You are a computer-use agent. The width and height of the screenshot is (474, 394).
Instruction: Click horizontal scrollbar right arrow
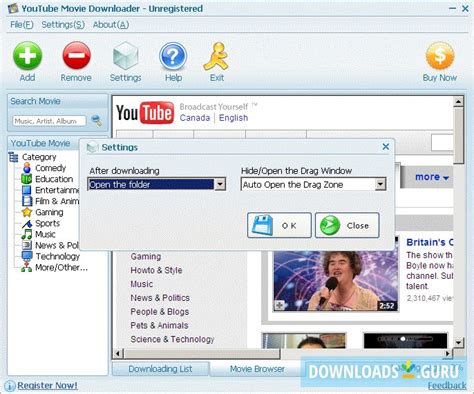pyautogui.click(x=448, y=353)
